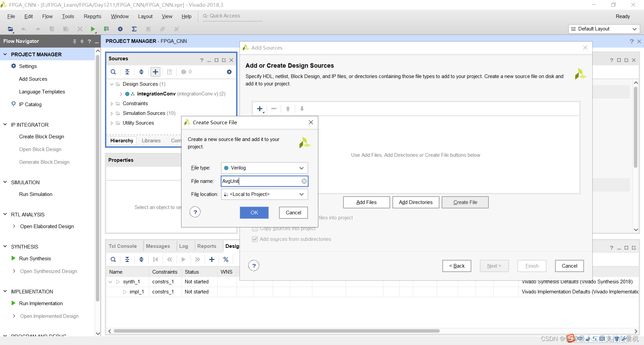The image size is (644, 345).
Task: Click the Add Sources plus icon in Sources panel
Action: coord(155,72)
